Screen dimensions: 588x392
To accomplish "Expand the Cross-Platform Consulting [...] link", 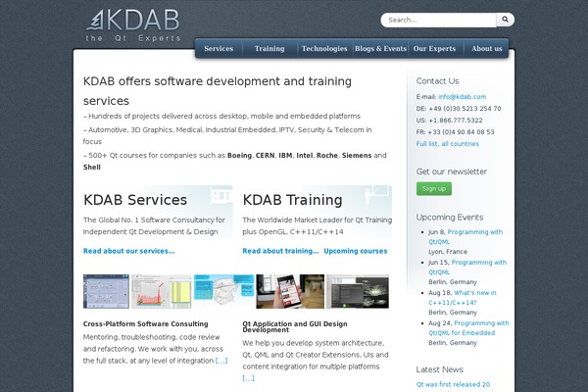I will (x=221, y=361).
